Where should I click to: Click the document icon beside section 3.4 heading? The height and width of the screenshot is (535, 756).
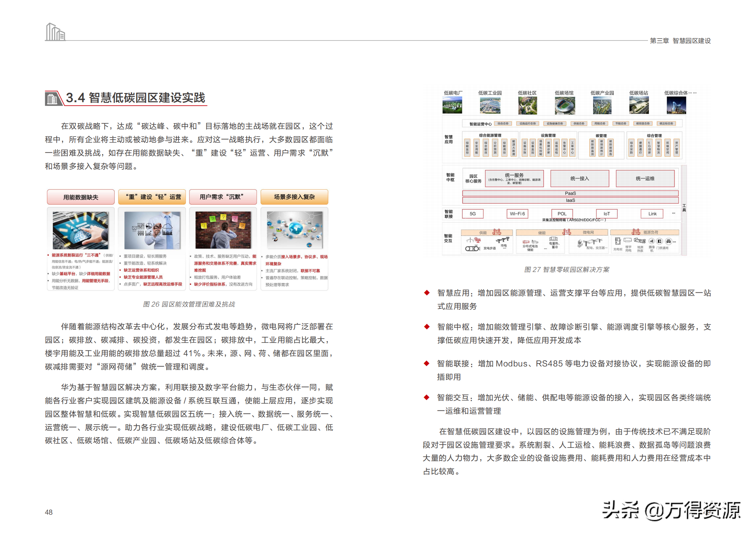(x=52, y=99)
